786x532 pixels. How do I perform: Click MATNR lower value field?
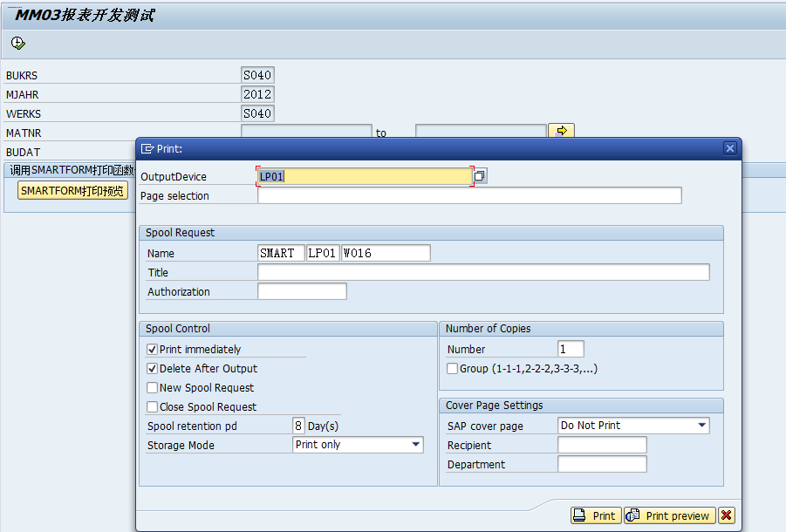pos(306,131)
